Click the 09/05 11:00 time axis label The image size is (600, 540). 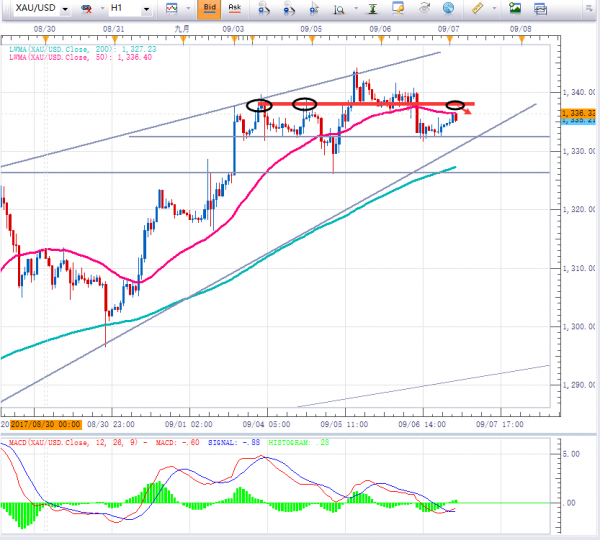[344, 424]
